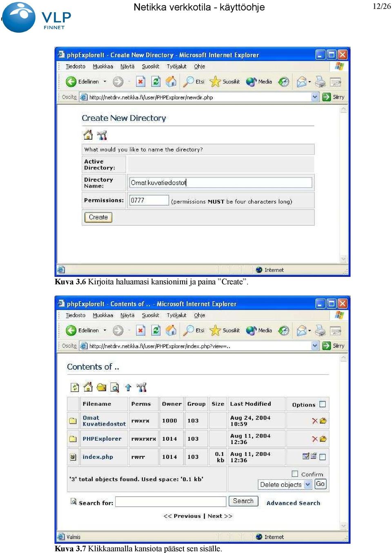Click the Search for input field
The image size is (392, 553).
(x=171, y=502)
